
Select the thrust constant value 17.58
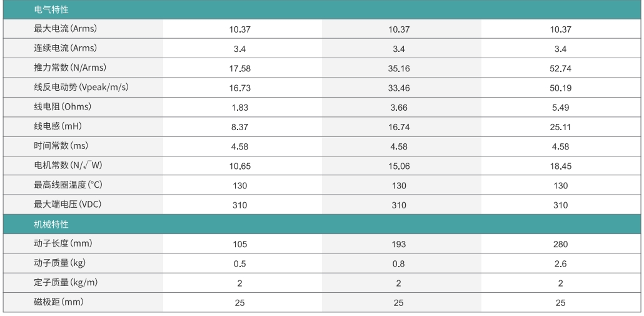pyautogui.click(x=240, y=68)
